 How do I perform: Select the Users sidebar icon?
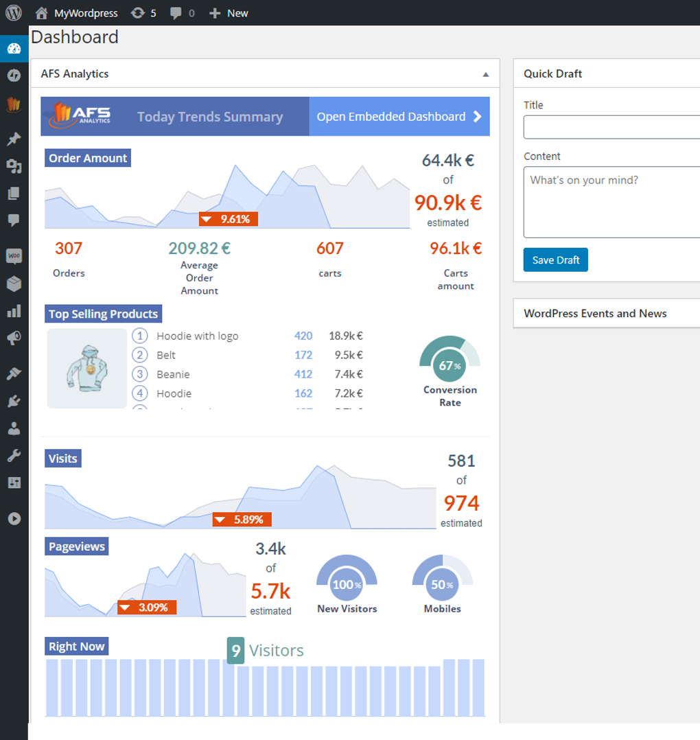[x=14, y=428]
